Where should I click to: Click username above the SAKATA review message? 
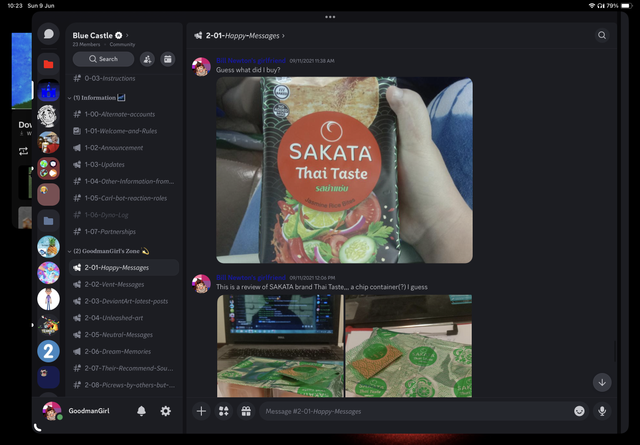click(x=251, y=278)
